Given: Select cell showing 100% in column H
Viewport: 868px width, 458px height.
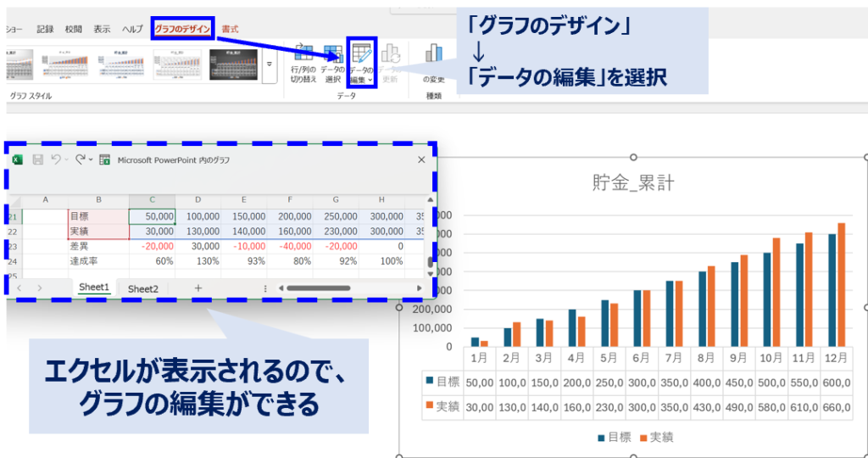Looking at the screenshot, I should (x=382, y=261).
